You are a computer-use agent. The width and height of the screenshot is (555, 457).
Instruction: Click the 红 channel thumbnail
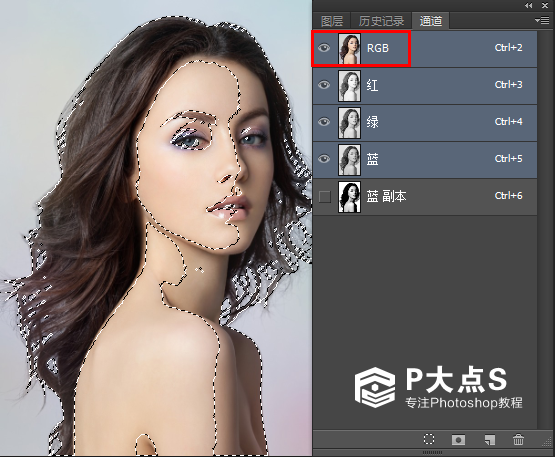(x=349, y=86)
